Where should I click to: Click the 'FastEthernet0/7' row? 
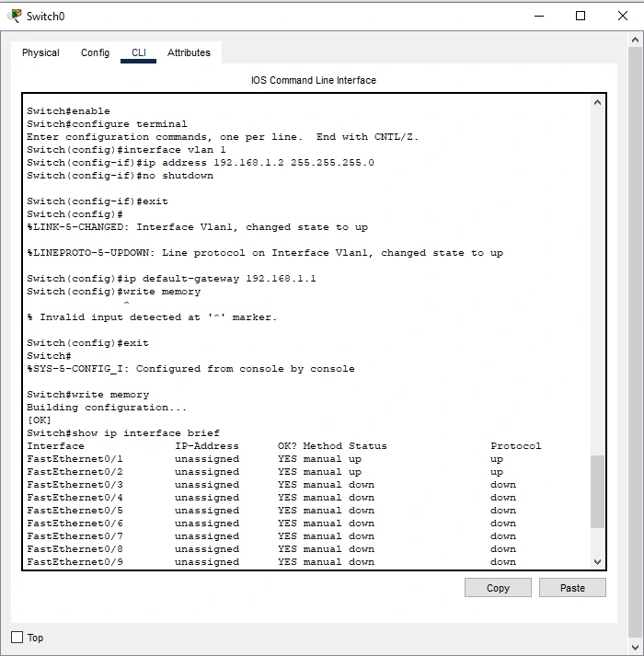[x=271, y=536]
